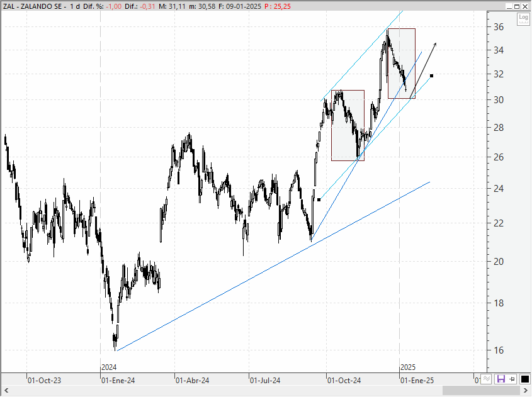Screen dimensions: 532x397
Task: Click the 'F: 09-01-2025' date value
Action: 239,6
